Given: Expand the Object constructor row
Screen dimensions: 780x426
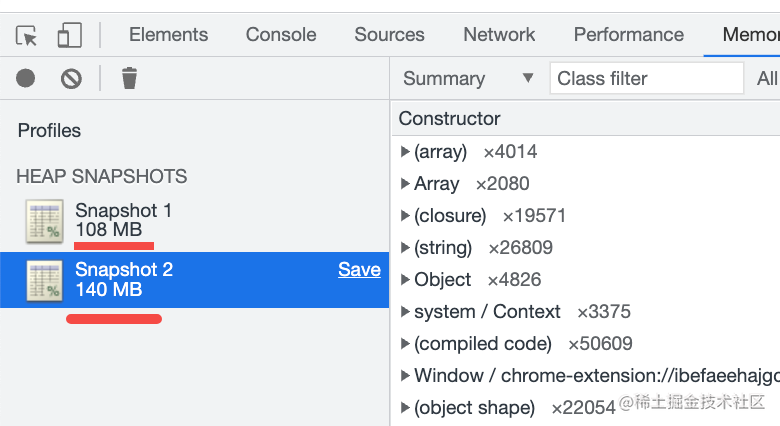Looking at the screenshot, I should point(405,280).
